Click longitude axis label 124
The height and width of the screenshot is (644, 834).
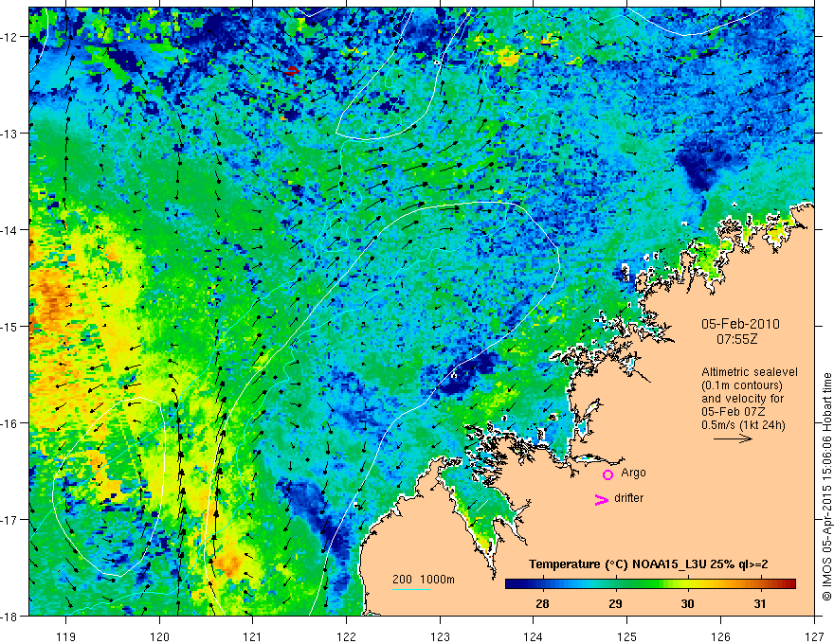[534, 636]
